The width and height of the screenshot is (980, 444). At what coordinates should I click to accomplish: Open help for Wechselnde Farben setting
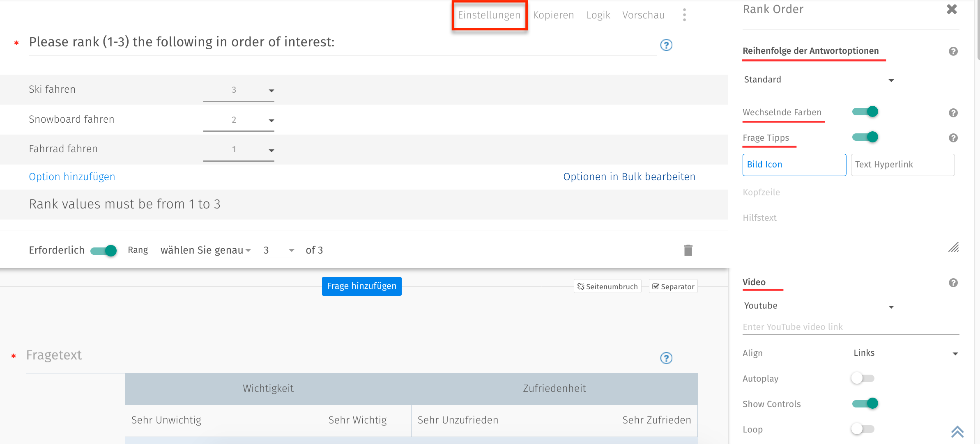coord(953,112)
